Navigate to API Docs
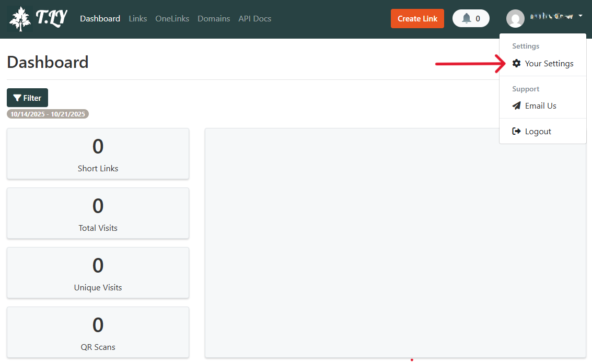 tap(254, 18)
